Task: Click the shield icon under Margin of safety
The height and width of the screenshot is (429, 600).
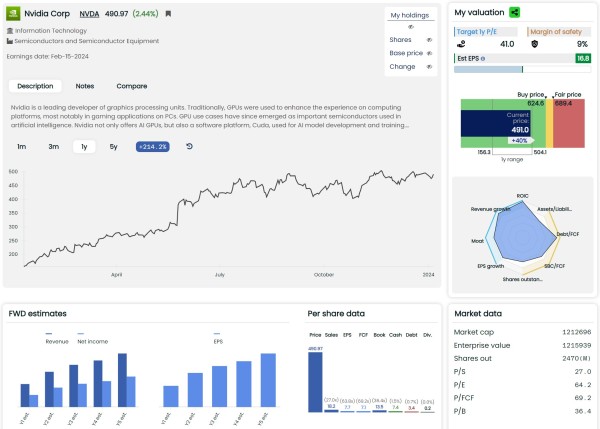Action: click(x=535, y=44)
